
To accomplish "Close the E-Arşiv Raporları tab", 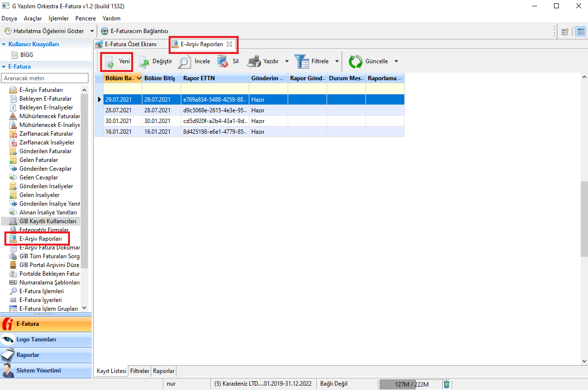I will tap(229, 44).
